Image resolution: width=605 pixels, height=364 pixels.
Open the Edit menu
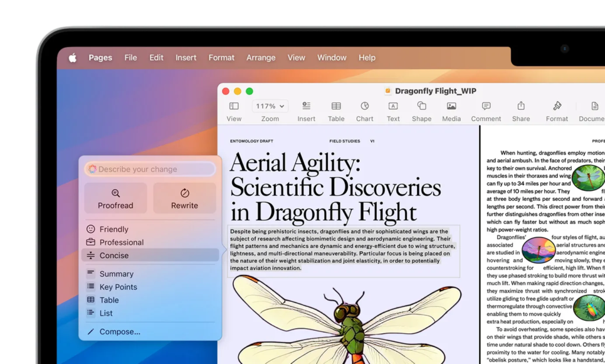click(156, 57)
